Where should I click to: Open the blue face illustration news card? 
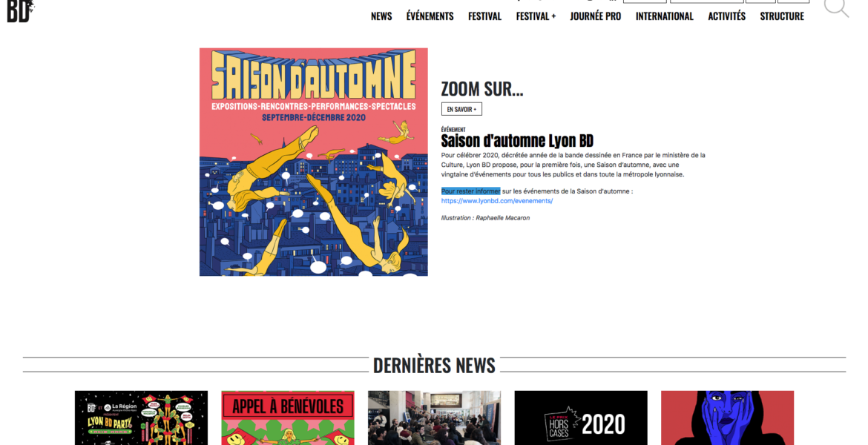[x=727, y=418]
